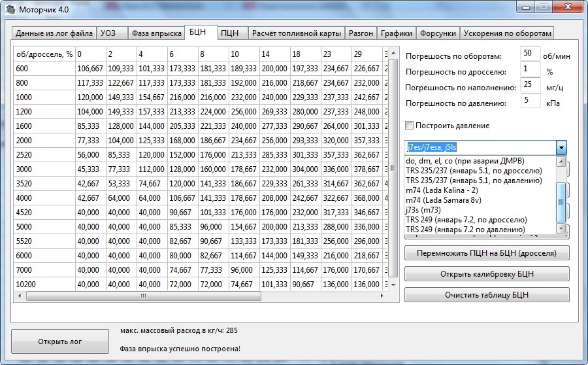Enable the Построить давление checkbox
This screenshot has height=365, width=588.
pyautogui.click(x=410, y=126)
